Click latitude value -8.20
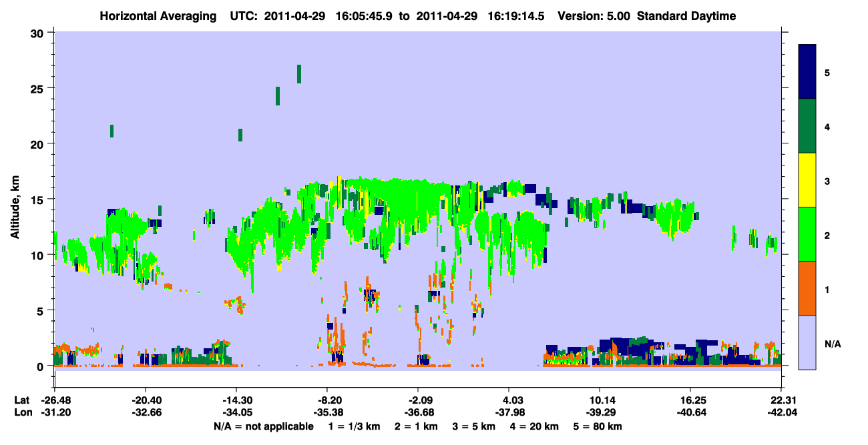This screenshot has width=868, height=445. point(327,400)
